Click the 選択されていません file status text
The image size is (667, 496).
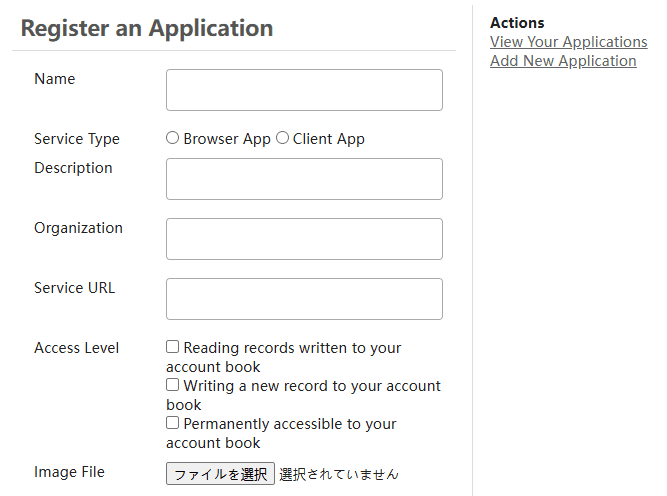(x=338, y=474)
